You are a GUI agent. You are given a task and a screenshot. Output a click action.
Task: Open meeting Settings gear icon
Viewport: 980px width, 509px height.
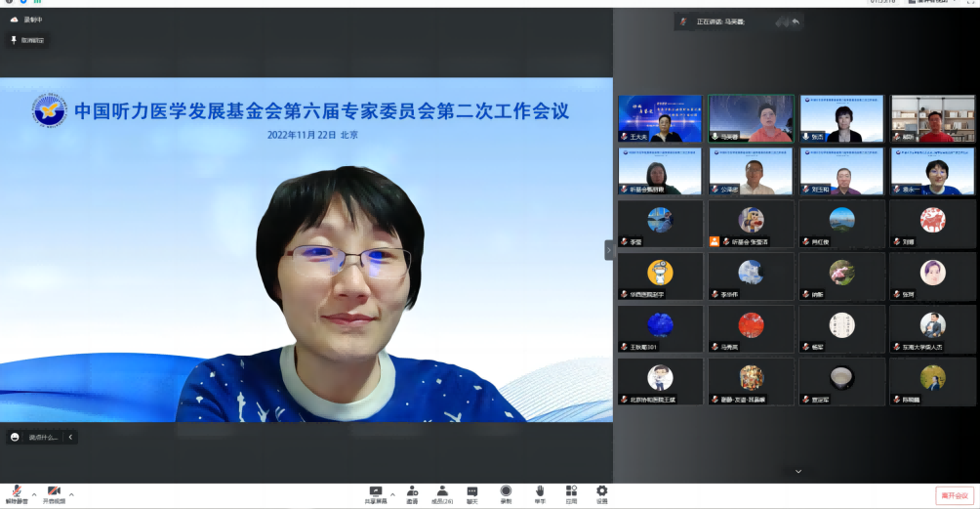point(601,492)
